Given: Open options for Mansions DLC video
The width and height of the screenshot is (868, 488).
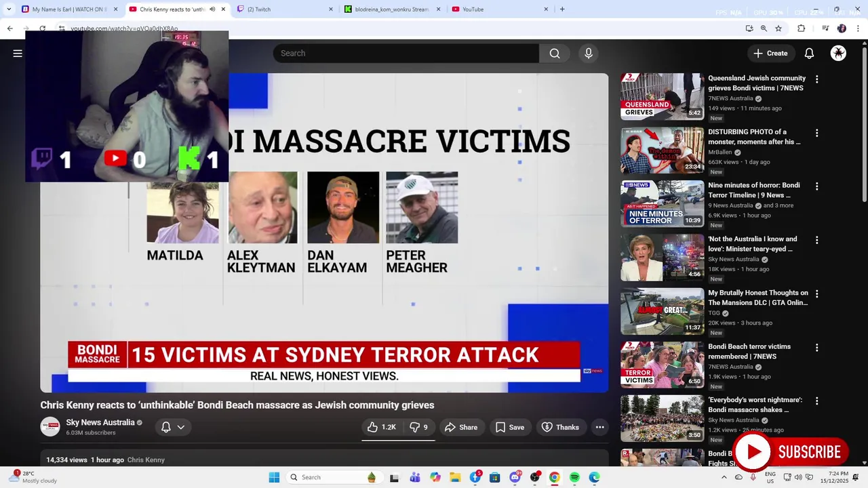Looking at the screenshot, I should [x=816, y=294].
